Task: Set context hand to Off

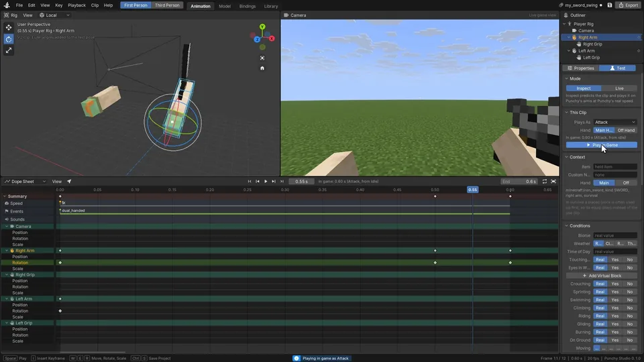Action: pyautogui.click(x=626, y=182)
